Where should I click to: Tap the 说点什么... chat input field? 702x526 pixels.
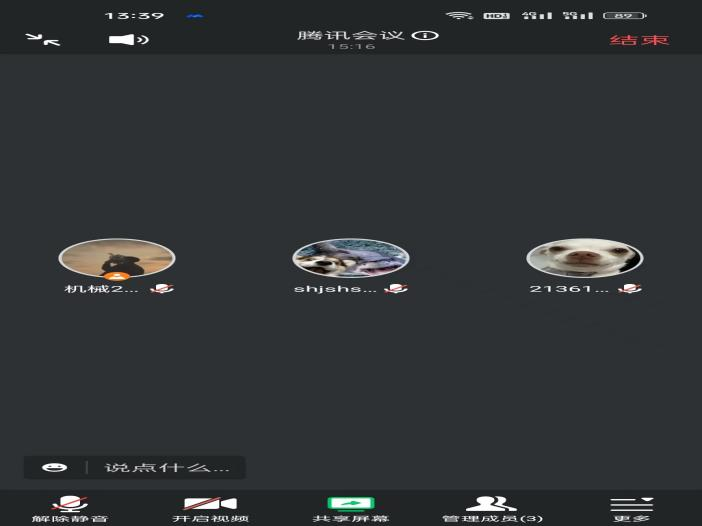click(167, 467)
